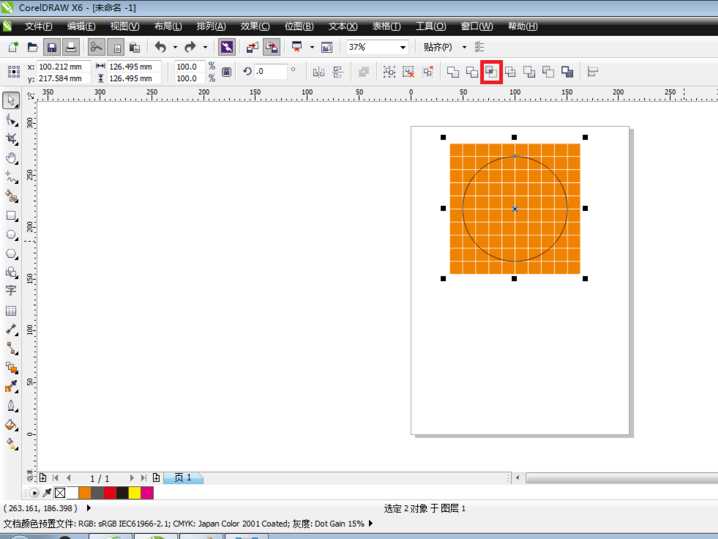Click the rotation angle input field
Viewport: 718px width, 539px height.
[271, 72]
